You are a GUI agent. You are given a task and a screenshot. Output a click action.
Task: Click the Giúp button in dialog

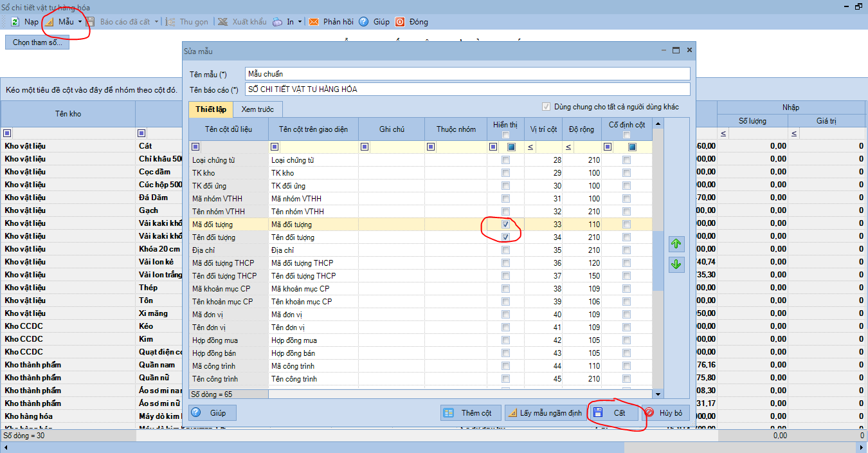coord(213,413)
